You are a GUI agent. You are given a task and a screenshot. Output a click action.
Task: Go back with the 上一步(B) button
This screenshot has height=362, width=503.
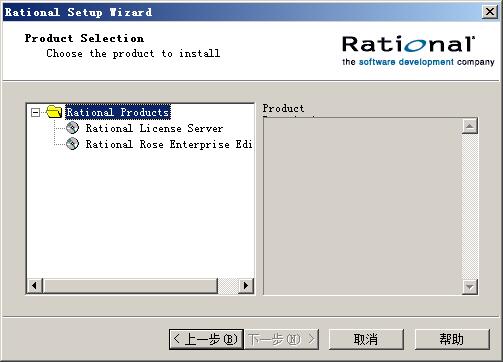[x=206, y=339]
